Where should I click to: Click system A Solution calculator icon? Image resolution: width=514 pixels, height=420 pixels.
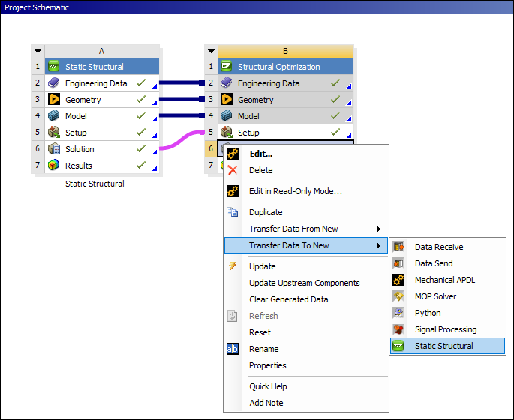(54, 148)
